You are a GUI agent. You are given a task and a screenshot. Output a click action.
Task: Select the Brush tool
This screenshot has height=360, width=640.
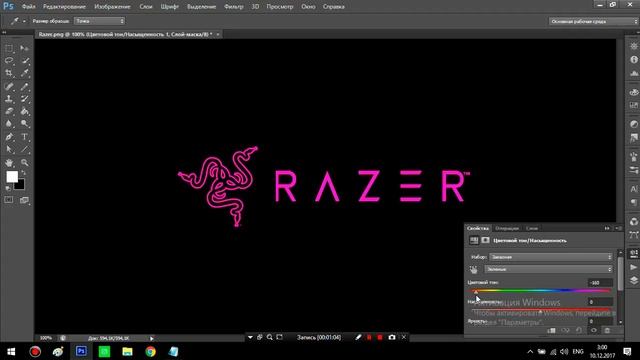point(24,87)
